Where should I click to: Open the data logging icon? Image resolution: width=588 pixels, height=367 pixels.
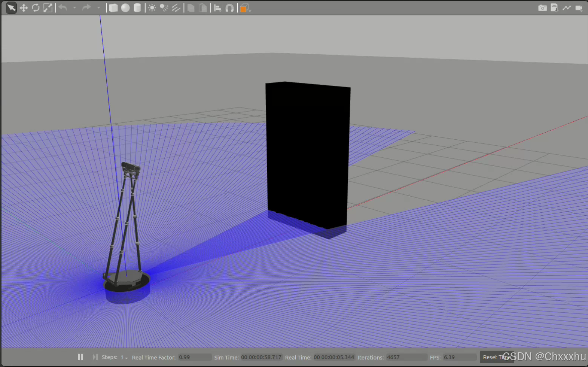pyautogui.click(x=554, y=8)
